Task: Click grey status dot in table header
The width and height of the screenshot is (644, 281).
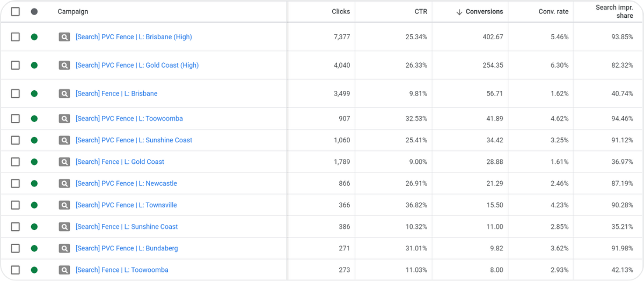Action: [x=34, y=11]
